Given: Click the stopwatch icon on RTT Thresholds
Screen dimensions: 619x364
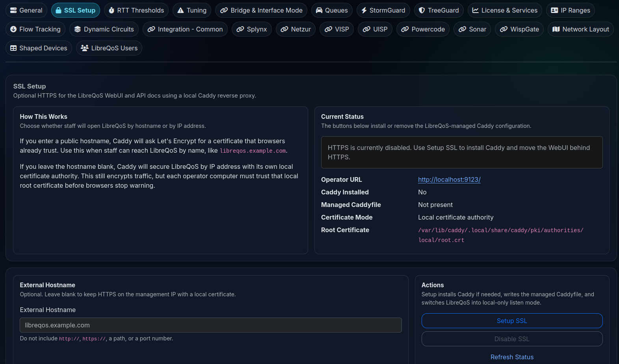Looking at the screenshot, I should coord(112,10).
